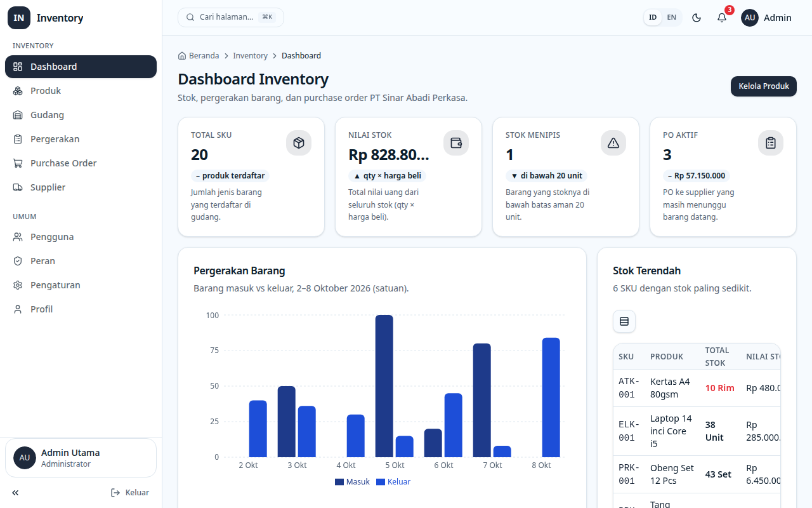The width and height of the screenshot is (812, 508).
Task: Navigate to Pergerakan in sidebar
Action: [81, 139]
